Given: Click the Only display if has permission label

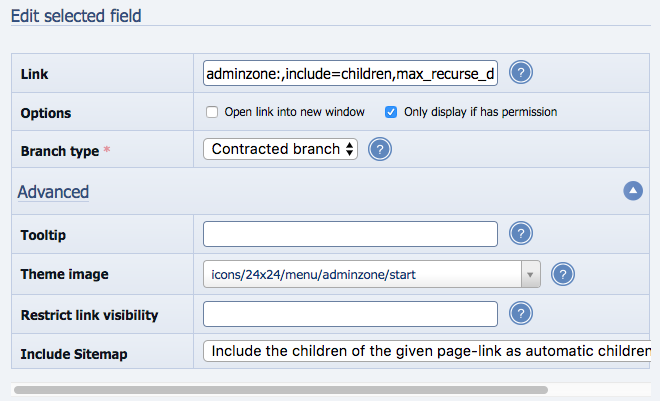Looking at the screenshot, I should tap(480, 112).
